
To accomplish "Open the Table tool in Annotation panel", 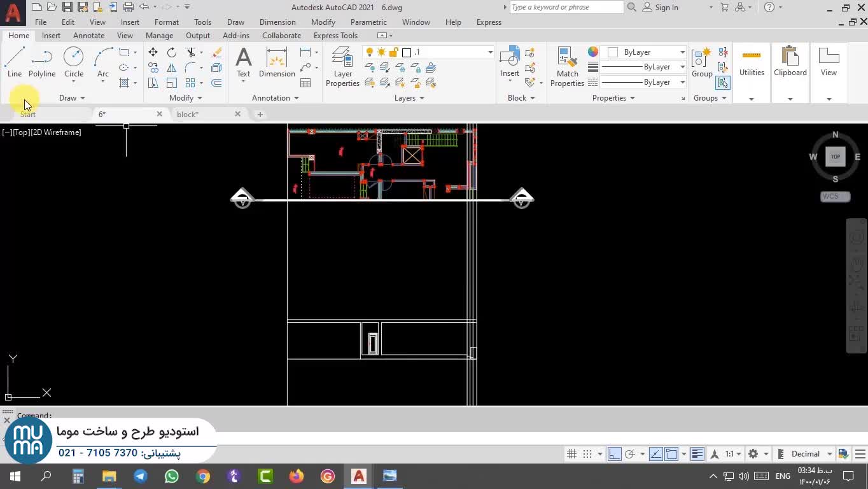I will (305, 83).
